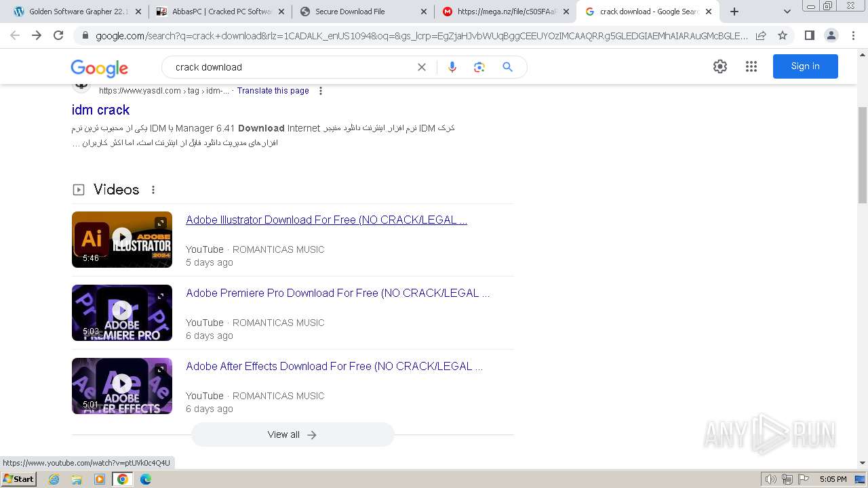Screen dimensions: 868x488
Task: Open a new browser tab
Action: tap(734, 12)
